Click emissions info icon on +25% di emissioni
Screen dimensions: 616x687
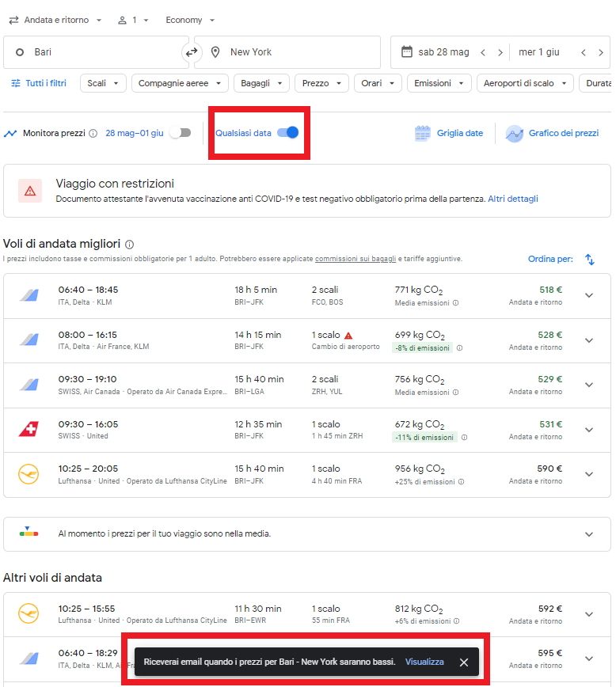coord(462,481)
